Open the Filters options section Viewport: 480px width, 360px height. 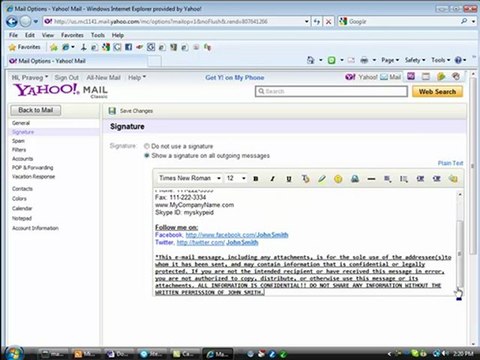point(19,150)
